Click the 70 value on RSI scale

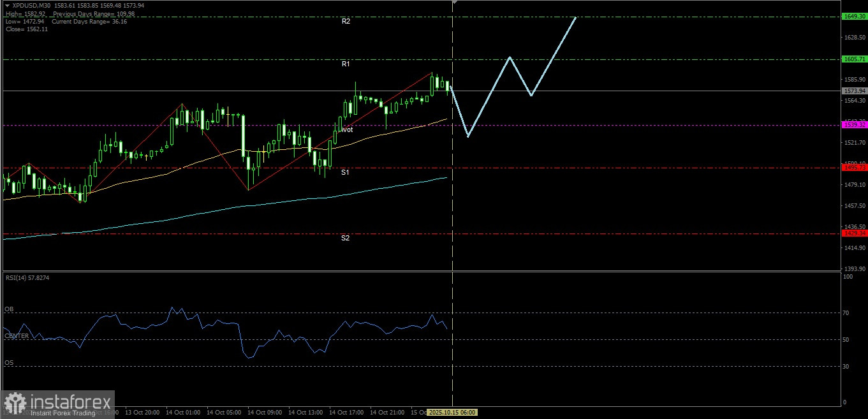847,313
